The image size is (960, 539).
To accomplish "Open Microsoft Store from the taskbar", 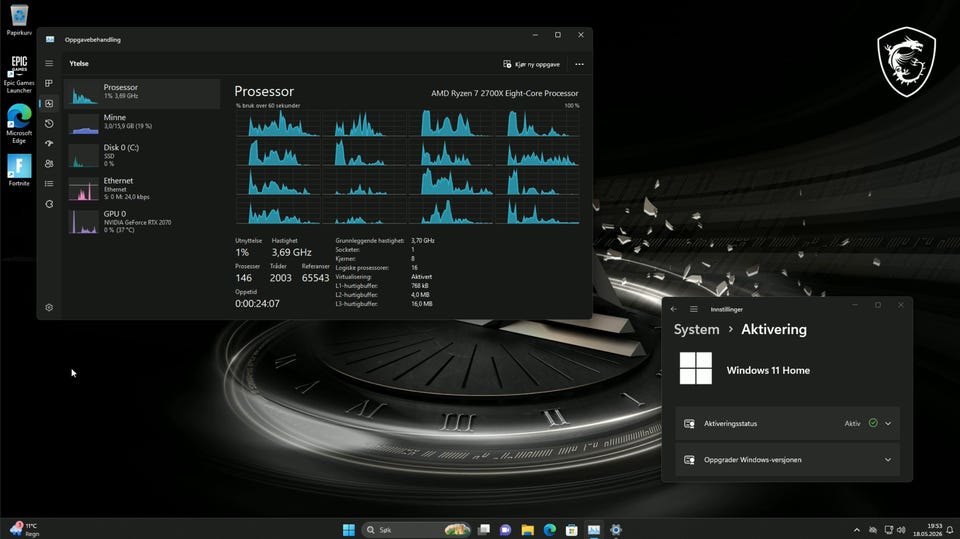I will pyautogui.click(x=572, y=530).
